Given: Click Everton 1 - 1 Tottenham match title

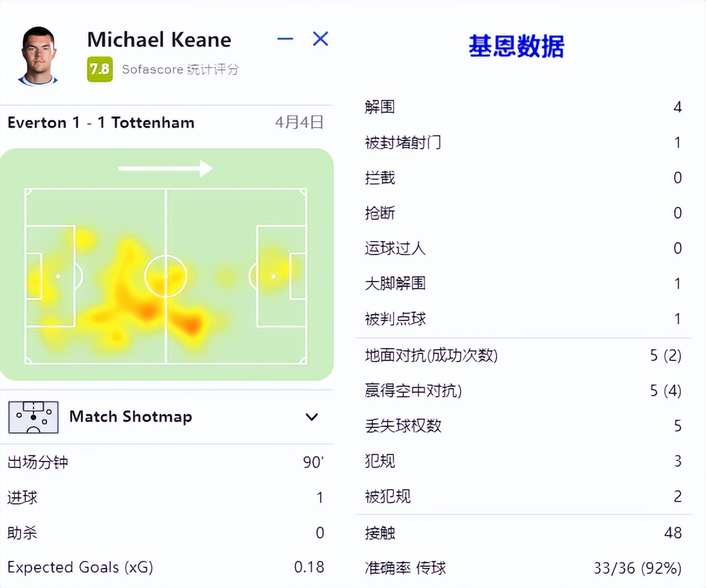Looking at the screenshot, I should click(x=101, y=122).
